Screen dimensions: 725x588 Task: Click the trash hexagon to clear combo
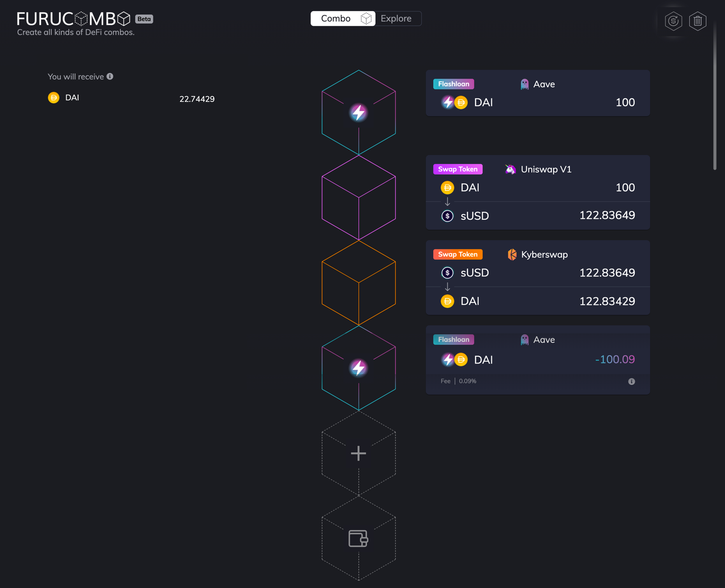click(698, 21)
